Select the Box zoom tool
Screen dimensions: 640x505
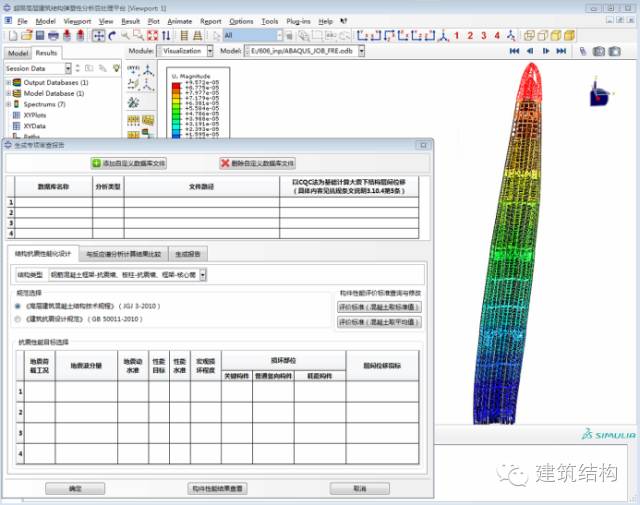(138, 36)
